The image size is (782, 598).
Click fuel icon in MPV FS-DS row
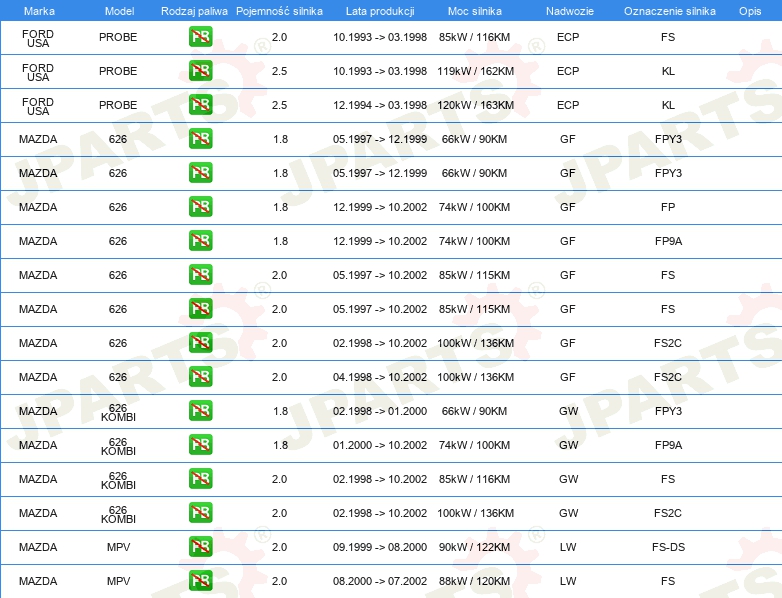pos(200,547)
